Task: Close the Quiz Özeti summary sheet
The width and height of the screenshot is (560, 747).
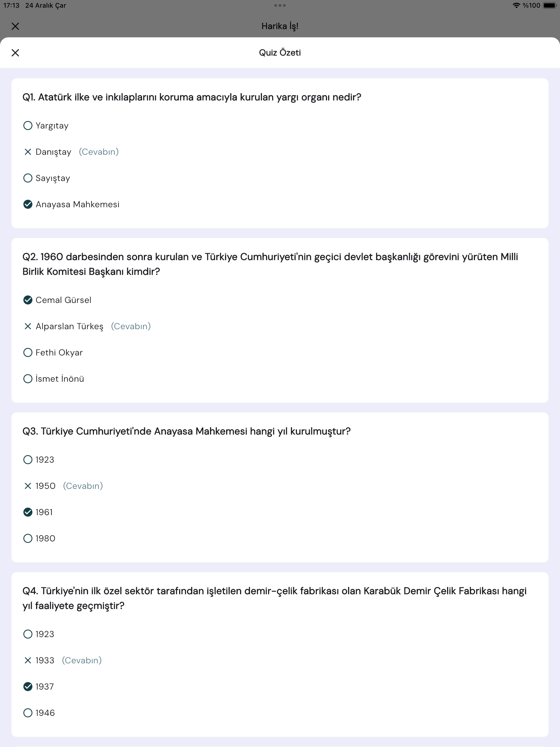Action: (x=15, y=53)
